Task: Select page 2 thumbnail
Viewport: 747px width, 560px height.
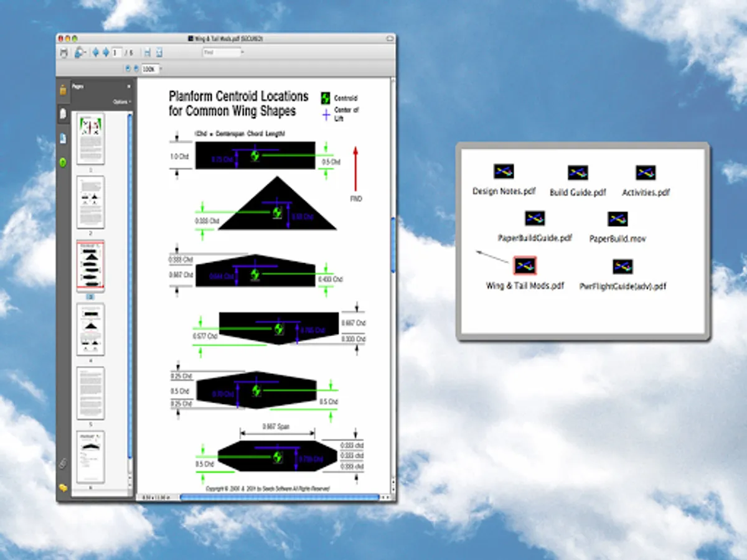Action: [90, 202]
